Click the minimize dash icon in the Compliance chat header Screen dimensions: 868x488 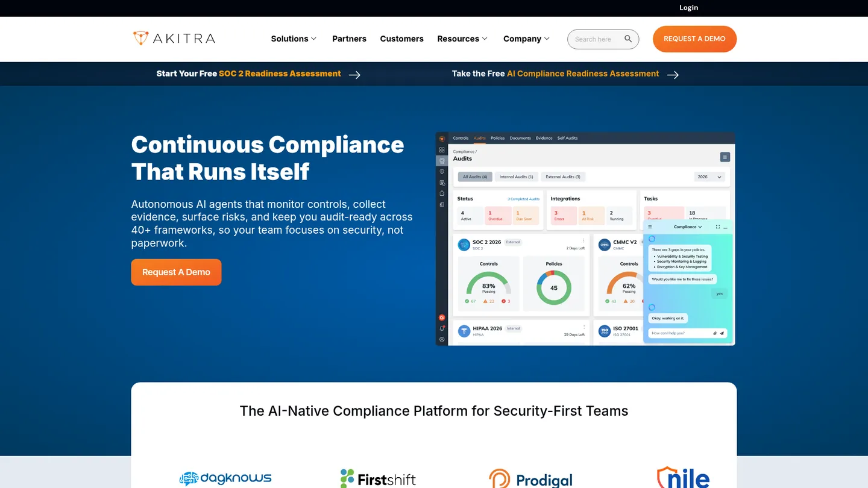click(x=726, y=227)
